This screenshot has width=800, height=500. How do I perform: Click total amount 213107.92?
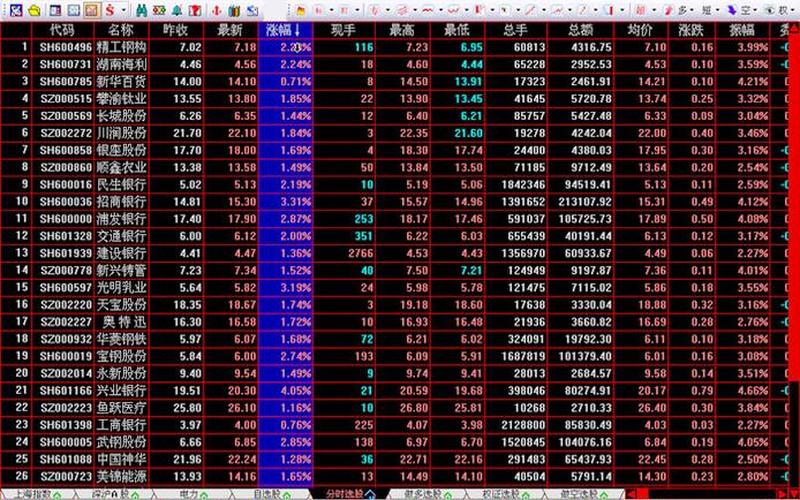click(x=585, y=202)
